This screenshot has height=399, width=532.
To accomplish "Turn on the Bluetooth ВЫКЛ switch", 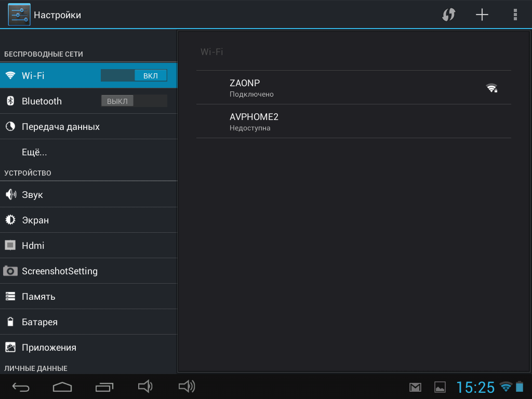I will click(x=134, y=101).
